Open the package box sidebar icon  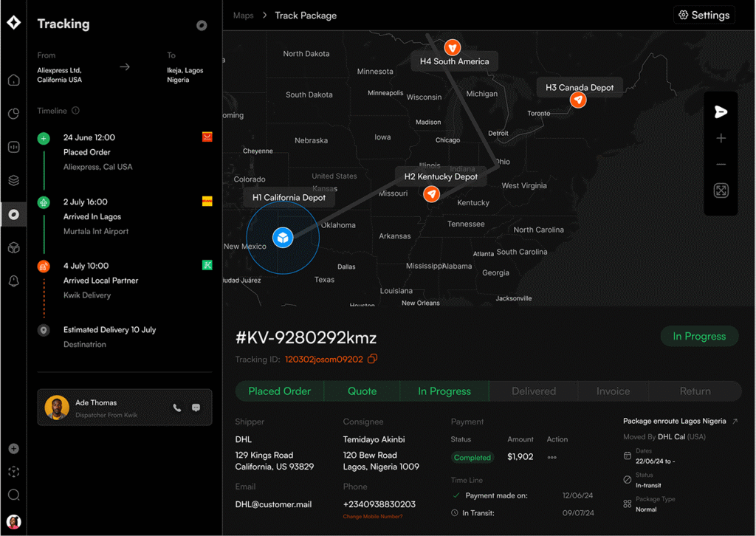(x=13, y=248)
